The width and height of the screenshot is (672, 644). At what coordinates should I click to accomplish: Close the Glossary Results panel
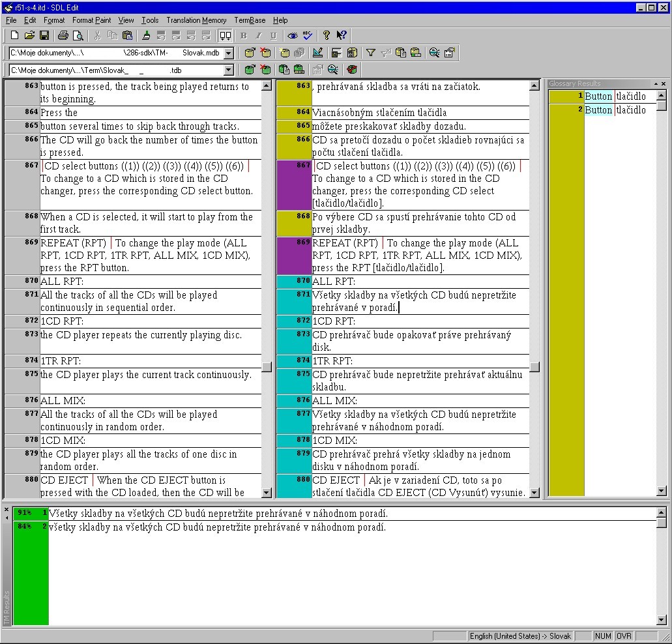pos(664,83)
